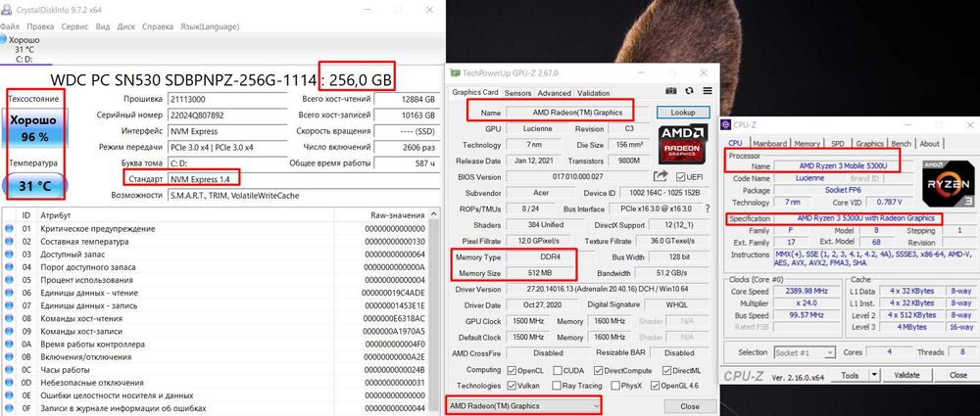Click the GPU-Z screenshot camera icon

[671, 91]
